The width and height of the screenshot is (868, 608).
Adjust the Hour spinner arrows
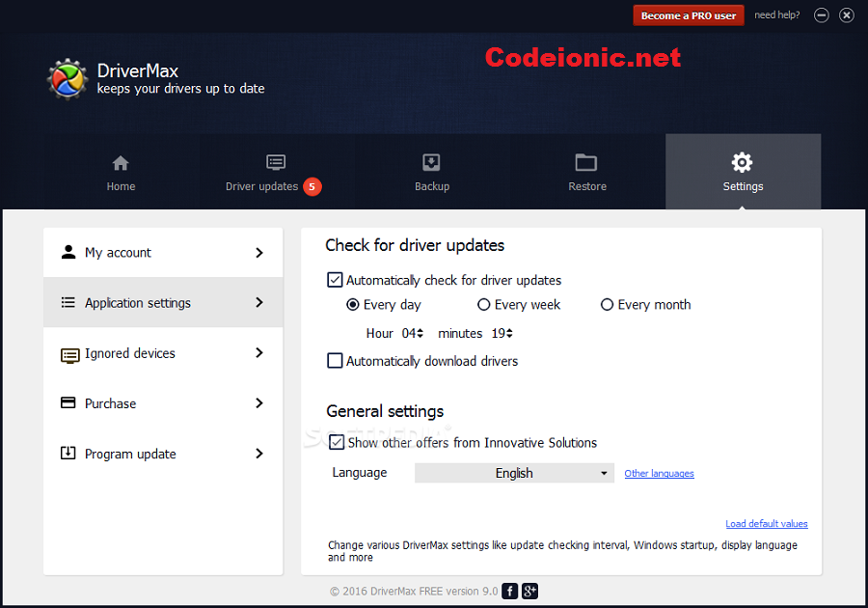pyautogui.click(x=420, y=333)
